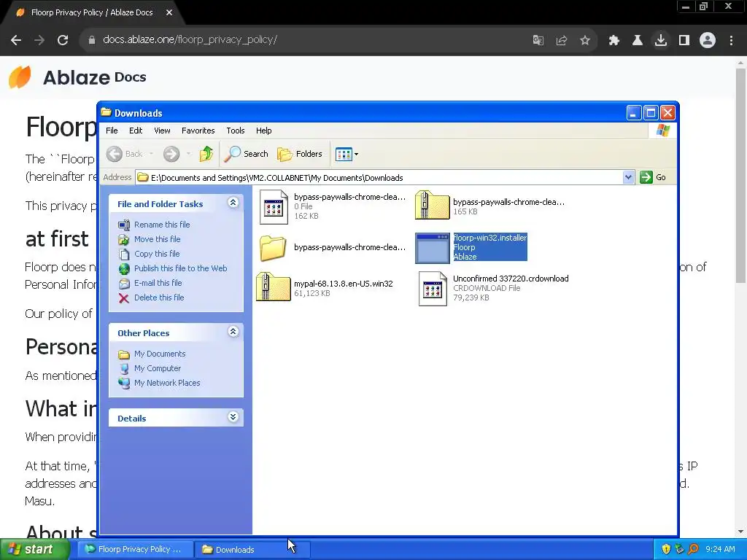This screenshot has width=747, height=560.
Task: Open Chrome profile avatar
Action: tap(708, 40)
